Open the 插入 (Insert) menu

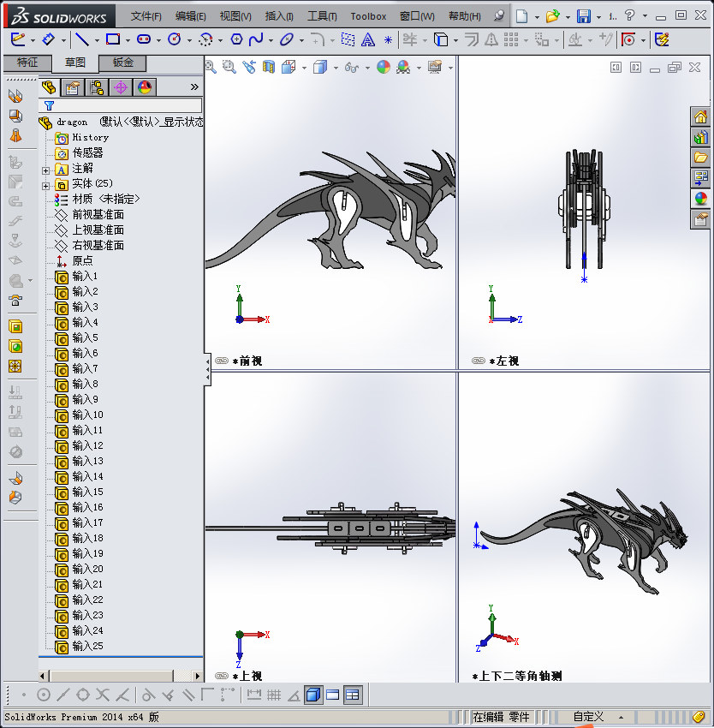point(278,16)
